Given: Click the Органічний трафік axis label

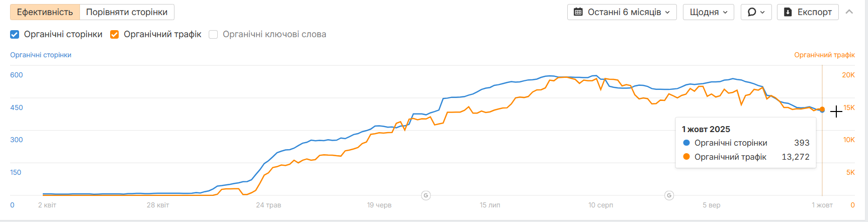Looking at the screenshot, I should pyautogui.click(x=824, y=55).
